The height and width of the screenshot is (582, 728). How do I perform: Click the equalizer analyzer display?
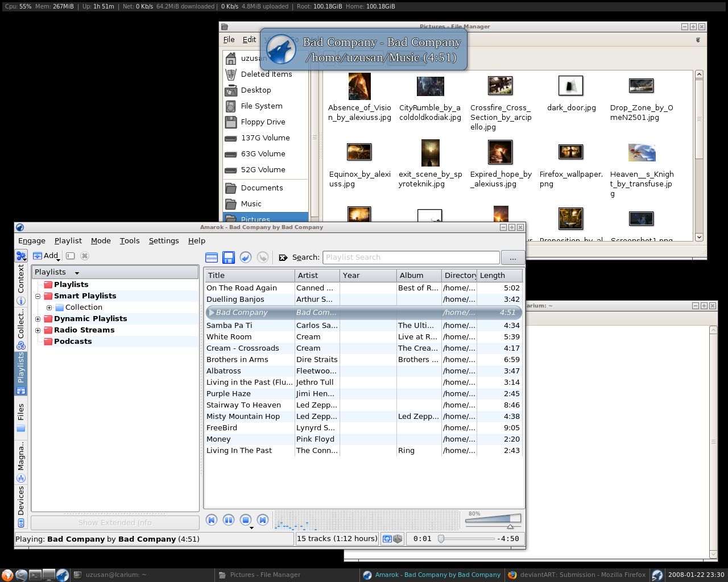[x=366, y=520]
